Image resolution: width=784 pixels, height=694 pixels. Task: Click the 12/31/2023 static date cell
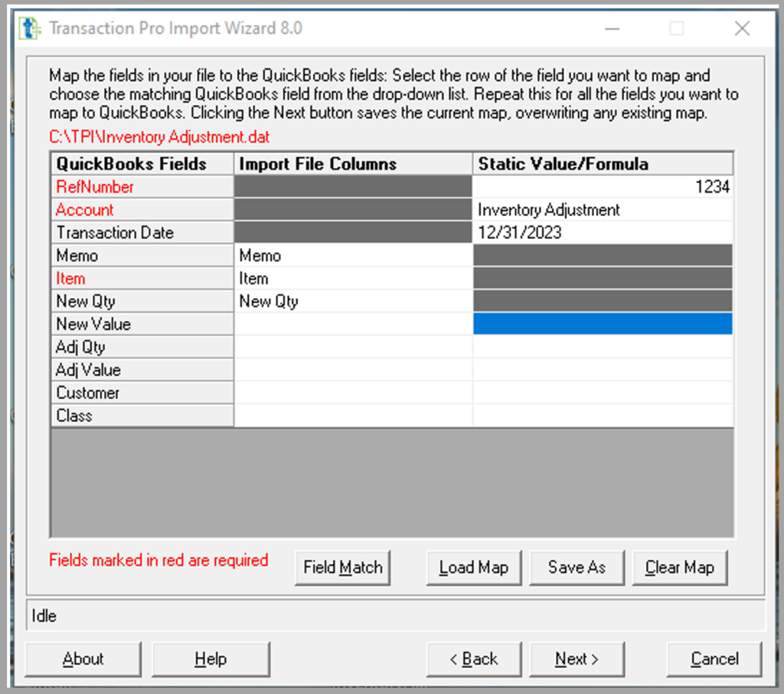[603, 233]
